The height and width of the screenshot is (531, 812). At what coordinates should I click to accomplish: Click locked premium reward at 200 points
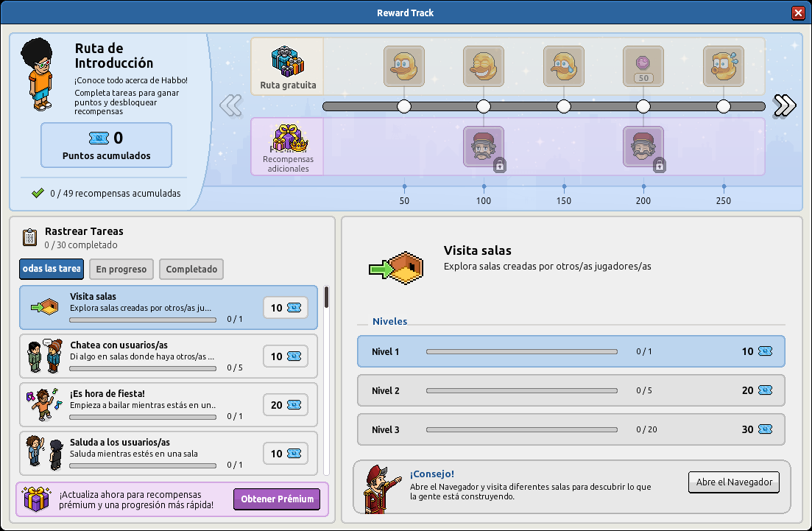(643, 147)
